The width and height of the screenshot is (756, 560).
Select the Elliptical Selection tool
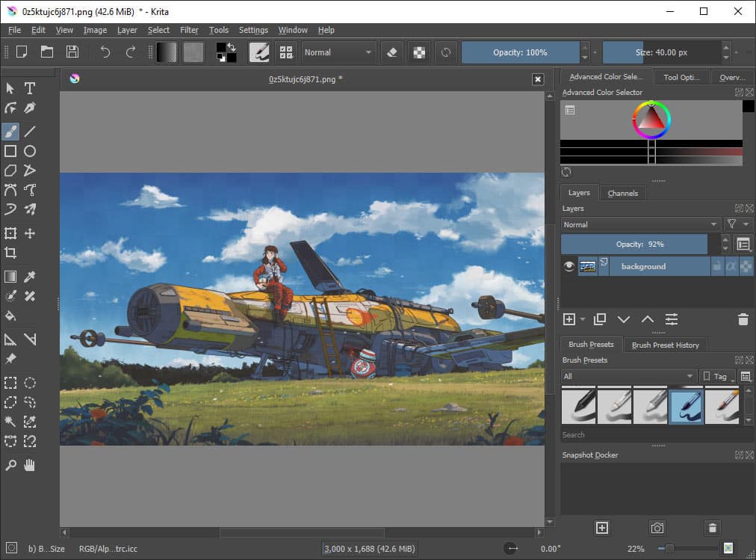point(30,383)
